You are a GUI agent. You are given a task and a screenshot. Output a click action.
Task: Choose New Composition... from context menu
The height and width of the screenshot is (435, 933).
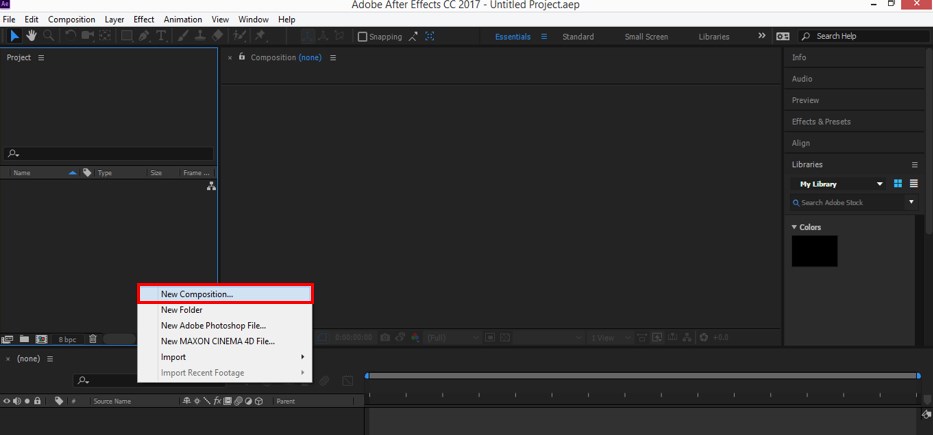pos(224,294)
